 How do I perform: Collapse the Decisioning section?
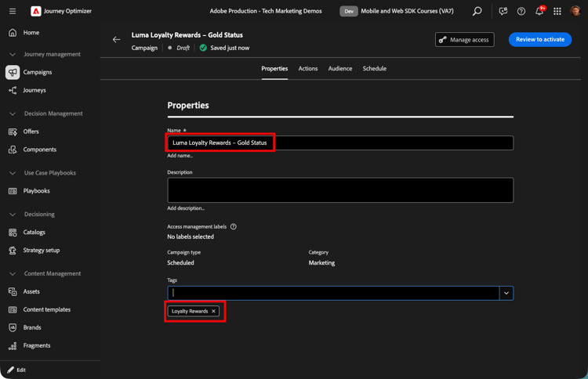point(13,215)
